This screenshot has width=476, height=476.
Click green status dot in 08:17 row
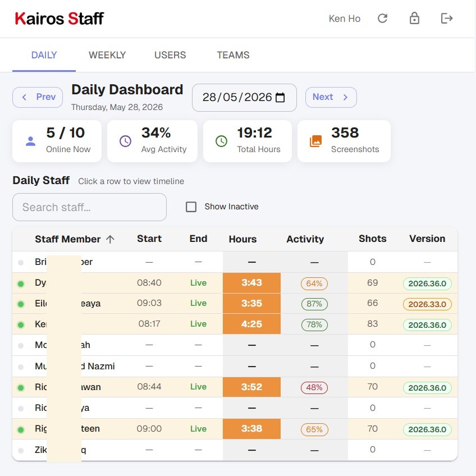[x=21, y=325]
